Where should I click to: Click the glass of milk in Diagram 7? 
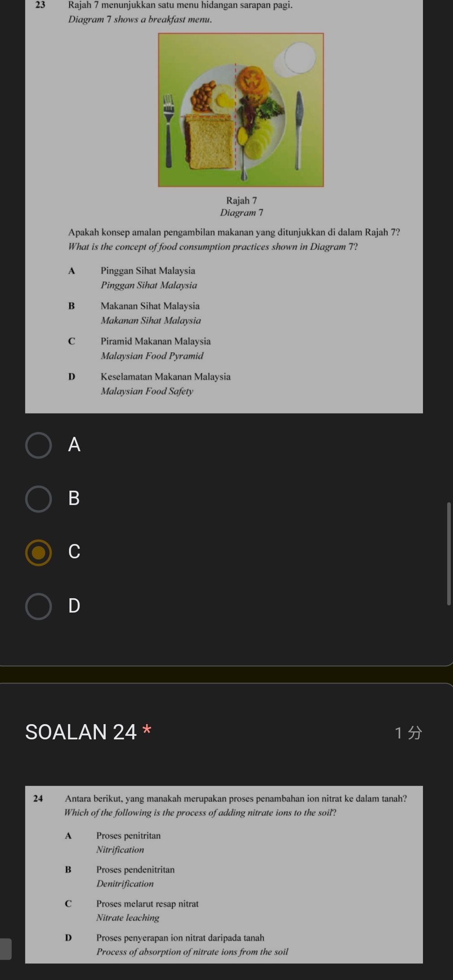coord(298,59)
